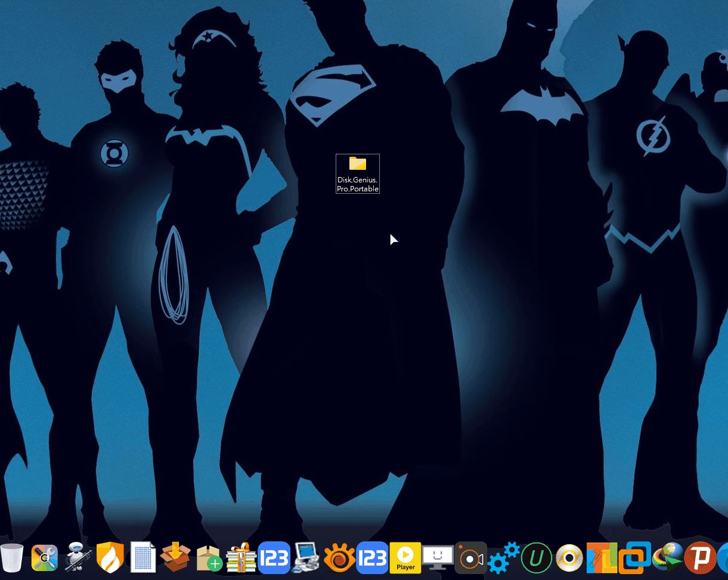
Task: Click the orange, blue and green tiles icon
Action: click(x=601, y=558)
